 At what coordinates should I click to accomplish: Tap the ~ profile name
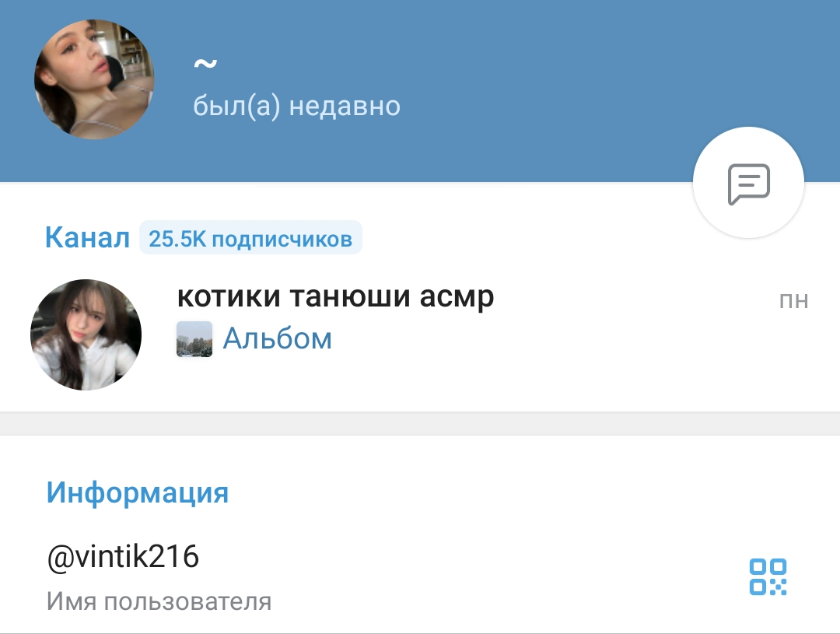point(205,64)
